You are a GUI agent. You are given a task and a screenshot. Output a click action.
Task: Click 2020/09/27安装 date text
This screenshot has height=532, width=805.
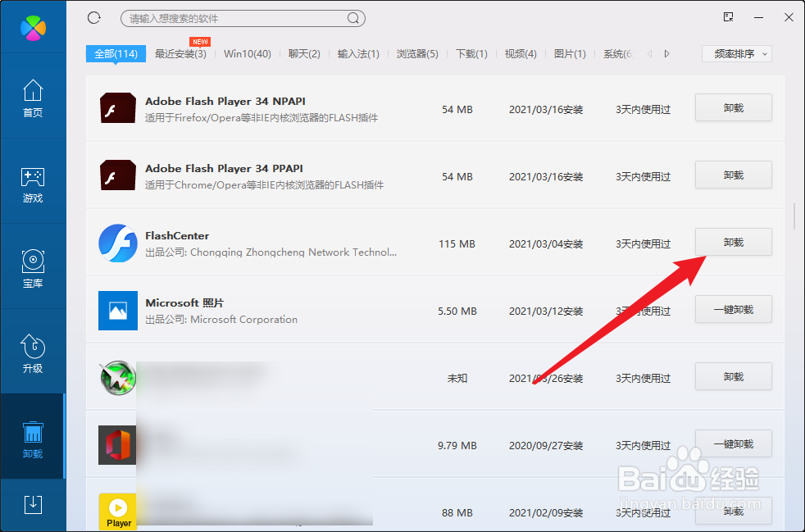pyautogui.click(x=546, y=446)
